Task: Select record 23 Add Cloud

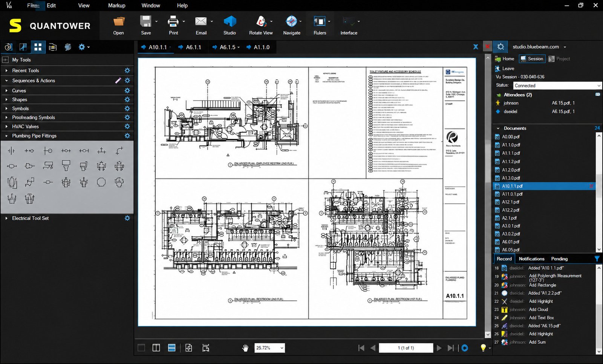Action: [x=545, y=309]
